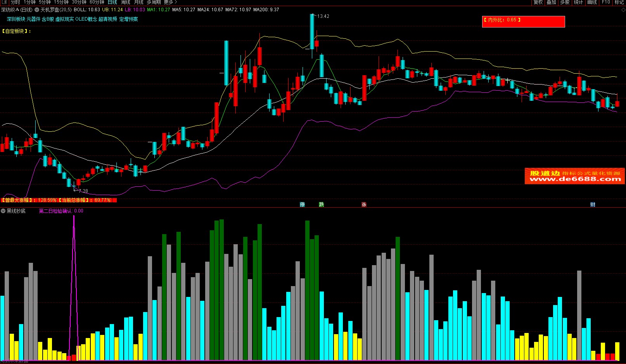Click the 跌 event marker icon
The width and height of the screenshot is (626, 364).
[x=321, y=205]
